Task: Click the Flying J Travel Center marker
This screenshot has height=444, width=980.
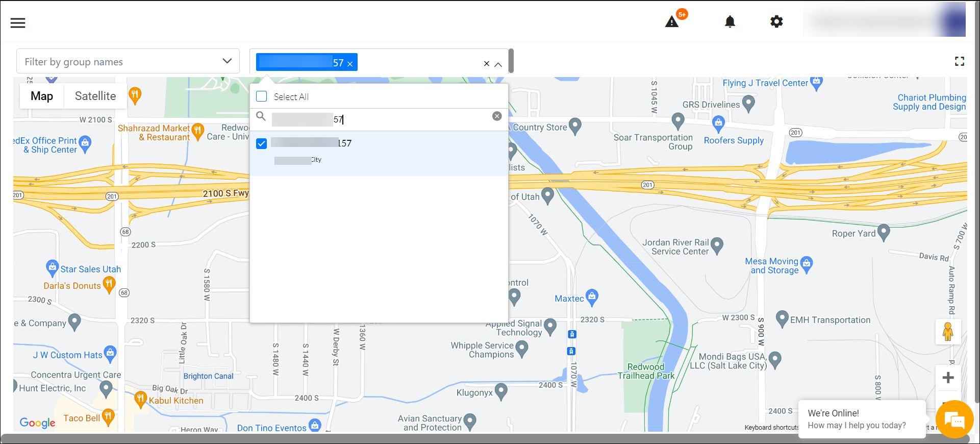Action: (816, 83)
